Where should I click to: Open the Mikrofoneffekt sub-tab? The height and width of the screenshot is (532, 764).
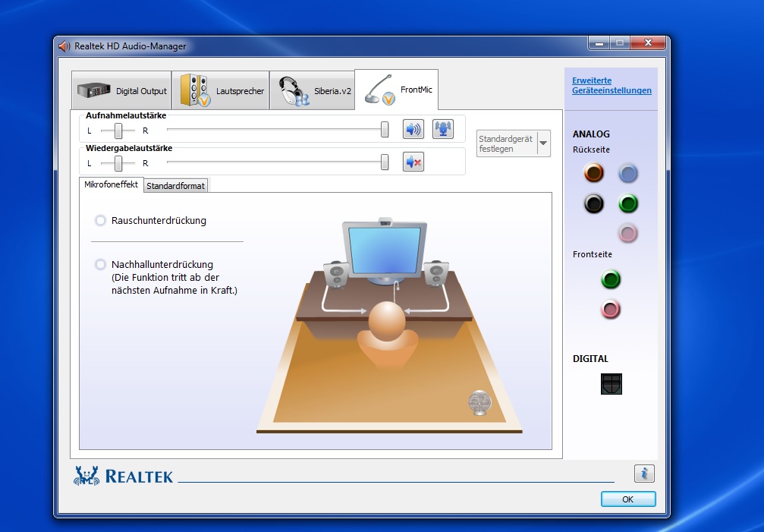pyautogui.click(x=111, y=184)
